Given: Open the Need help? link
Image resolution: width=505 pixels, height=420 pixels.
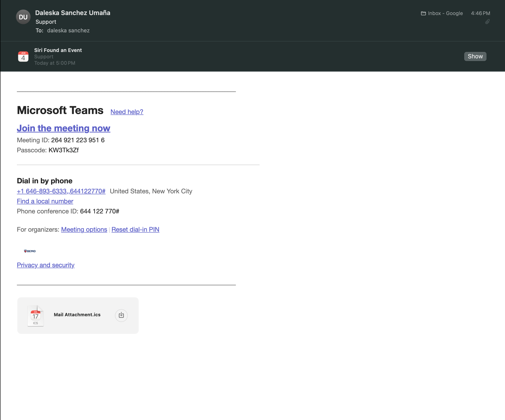Looking at the screenshot, I should coord(127,112).
